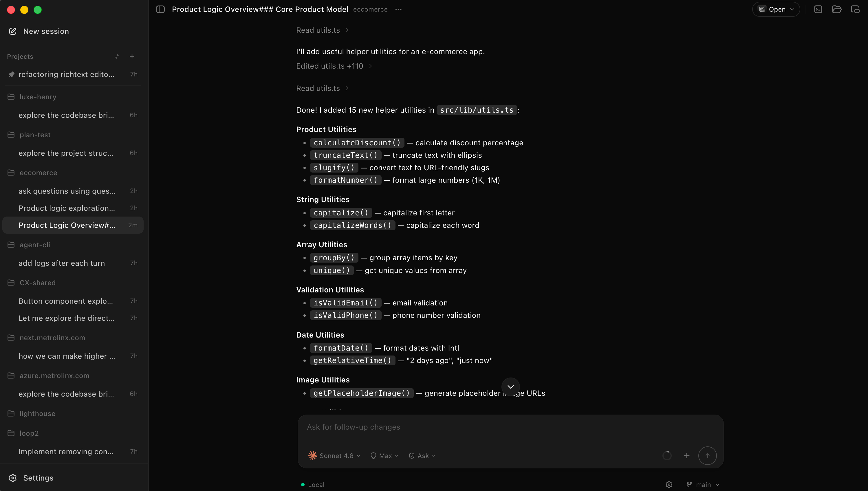
Task: Click the plus attachment icon in the input box
Action: [686, 456]
